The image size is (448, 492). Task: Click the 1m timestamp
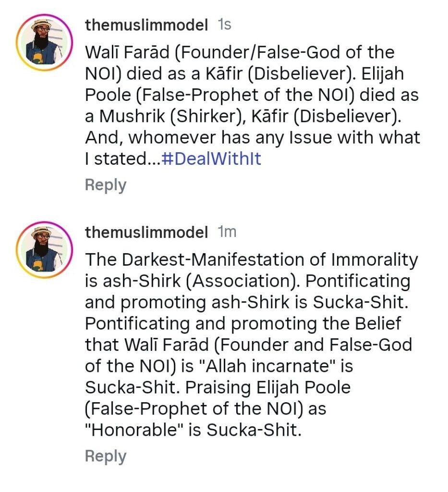227,233
